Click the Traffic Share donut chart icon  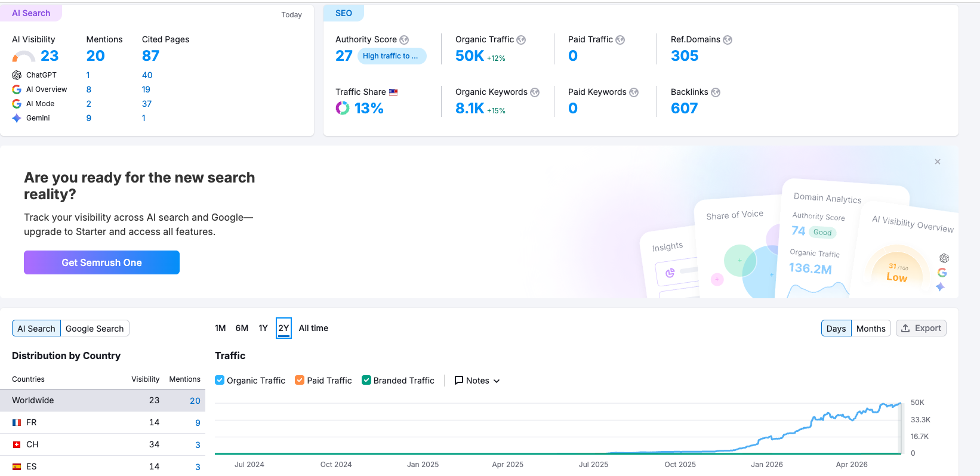[x=343, y=108]
